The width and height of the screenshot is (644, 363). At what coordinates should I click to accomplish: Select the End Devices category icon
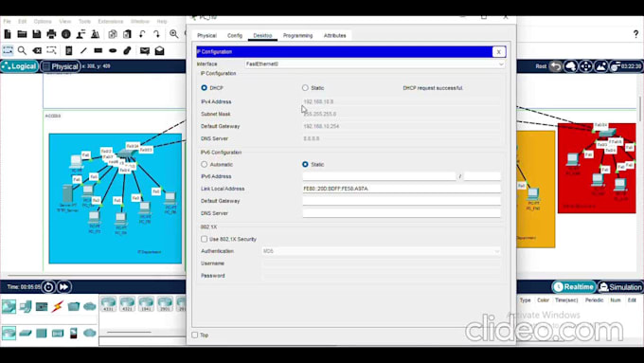(26, 306)
